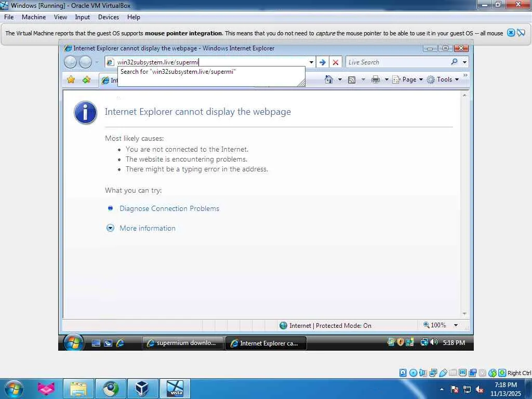This screenshot has width=532, height=399.
Task: Expand the More information section
Action: tap(141, 228)
